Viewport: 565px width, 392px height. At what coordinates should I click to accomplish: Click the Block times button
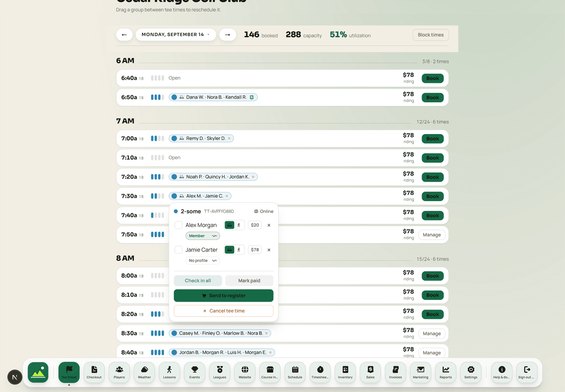tap(431, 35)
